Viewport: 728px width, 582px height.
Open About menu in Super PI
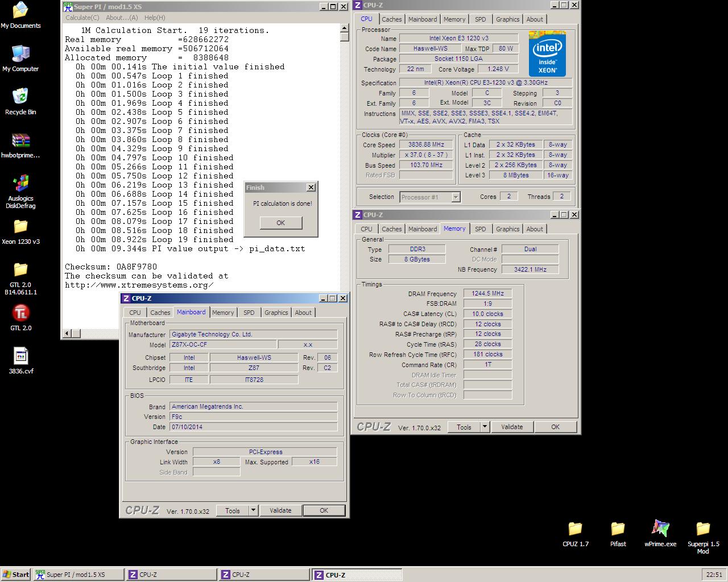click(122, 18)
